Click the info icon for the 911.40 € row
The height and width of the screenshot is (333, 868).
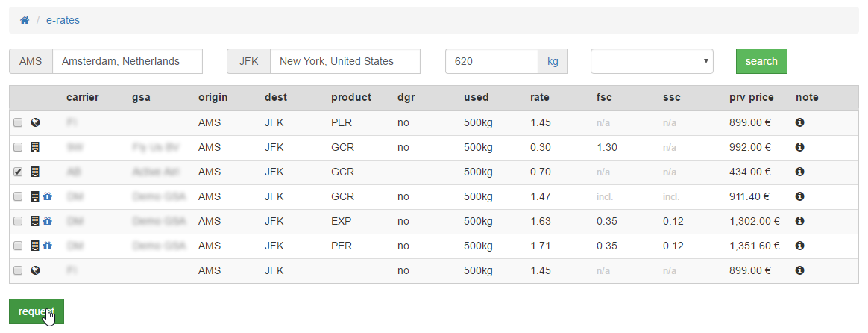[799, 196]
